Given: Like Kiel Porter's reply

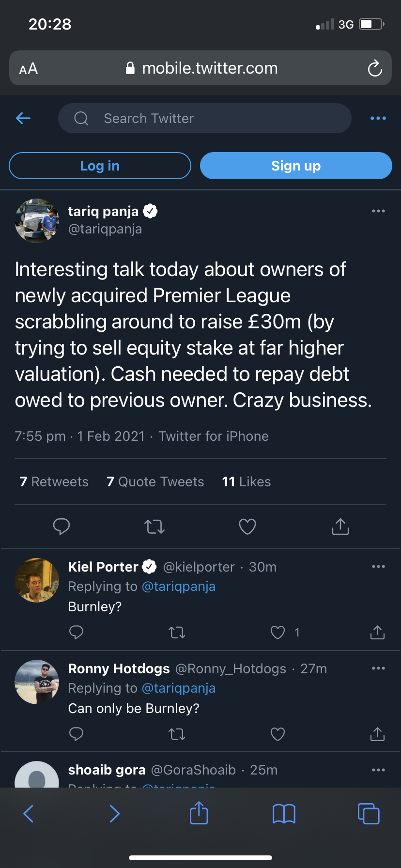Looking at the screenshot, I should coord(278,633).
